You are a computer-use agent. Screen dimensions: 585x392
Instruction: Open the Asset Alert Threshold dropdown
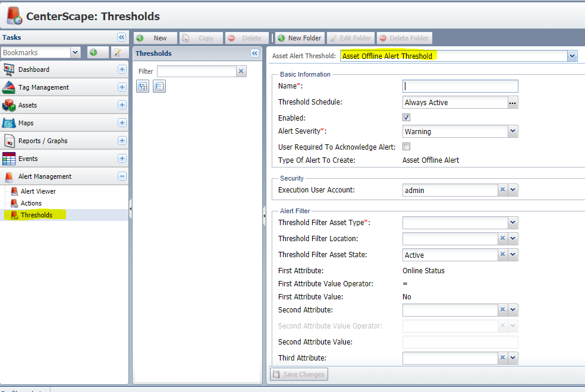click(x=571, y=56)
